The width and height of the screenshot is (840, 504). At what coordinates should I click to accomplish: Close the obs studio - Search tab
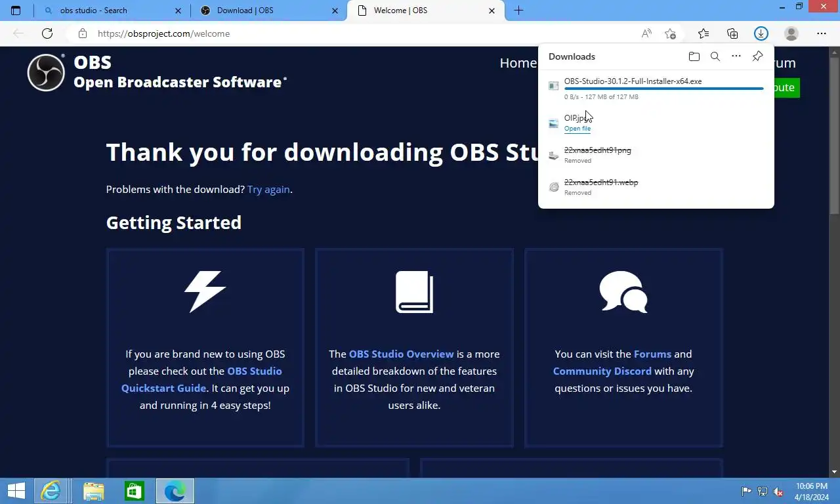click(178, 10)
